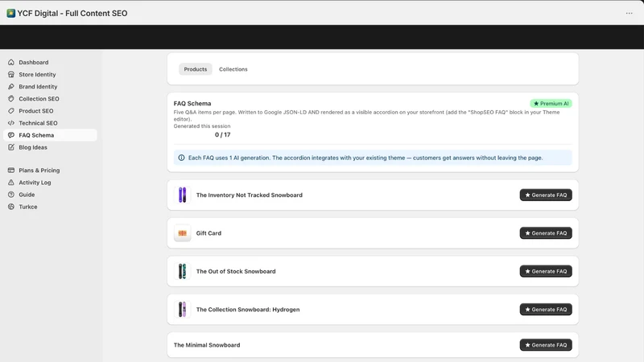The height and width of the screenshot is (362, 644).
Task: Click the 'Generated this session' label
Action: [x=202, y=126]
